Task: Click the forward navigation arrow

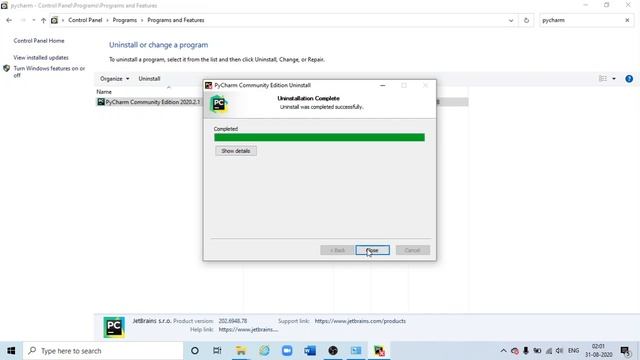Action: tap(23, 20)
